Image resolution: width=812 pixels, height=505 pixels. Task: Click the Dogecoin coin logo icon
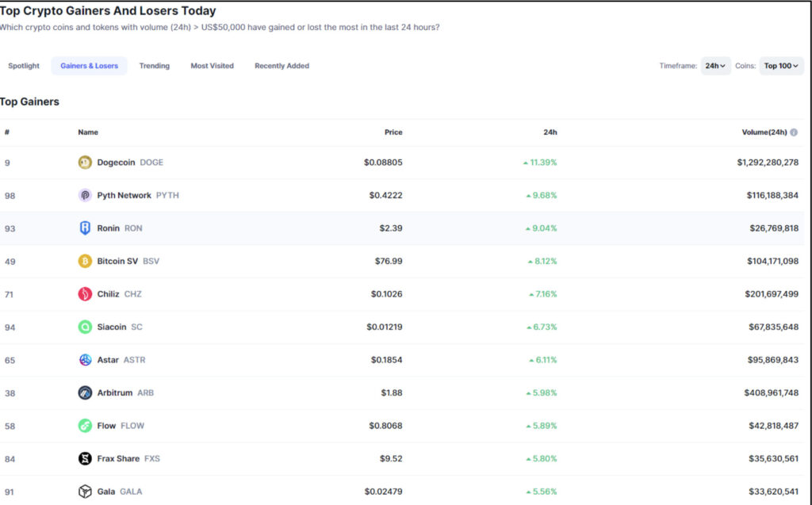pos(85,163)
